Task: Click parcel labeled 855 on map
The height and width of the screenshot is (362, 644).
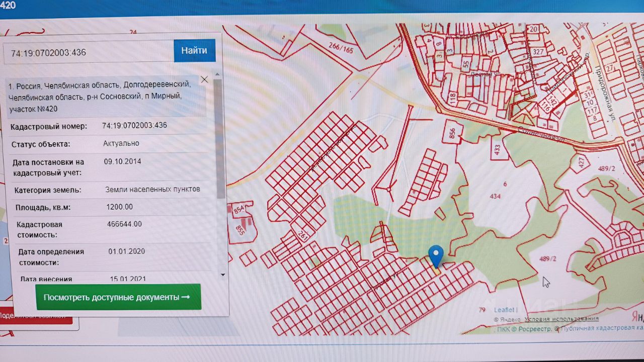Action: coord(240,230)
